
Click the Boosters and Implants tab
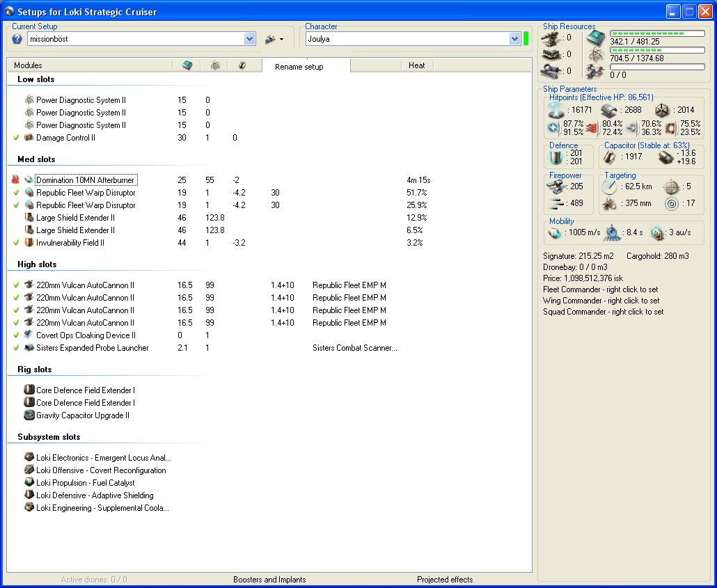click(269, 580)
